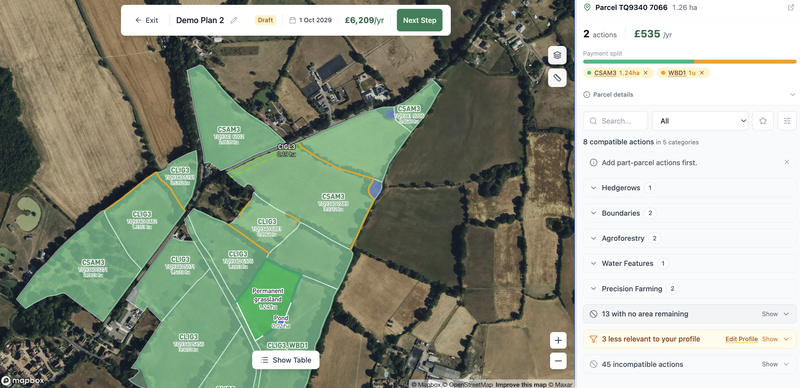Click the WBD1 chip label
This screenshot has width=800, height=388.
(x=682, y=73)
